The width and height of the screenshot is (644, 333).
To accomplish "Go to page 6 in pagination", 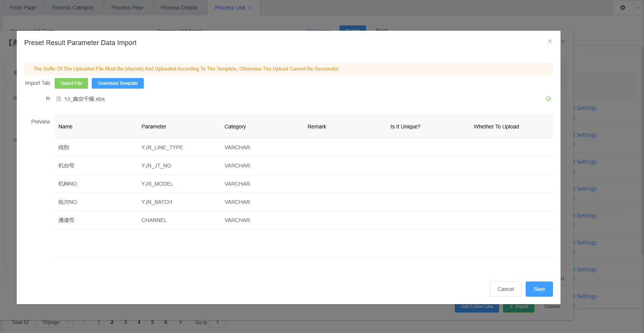I will [x=166, y=322].
